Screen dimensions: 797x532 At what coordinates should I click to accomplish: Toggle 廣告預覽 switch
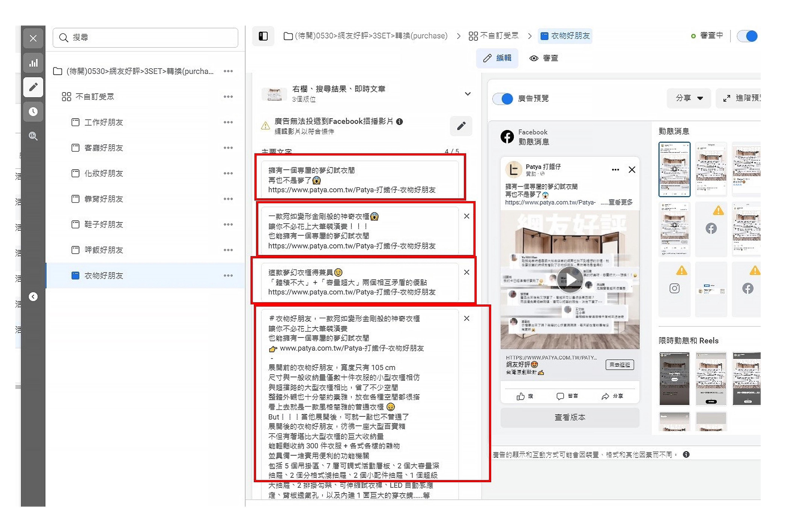pos(503,99)
